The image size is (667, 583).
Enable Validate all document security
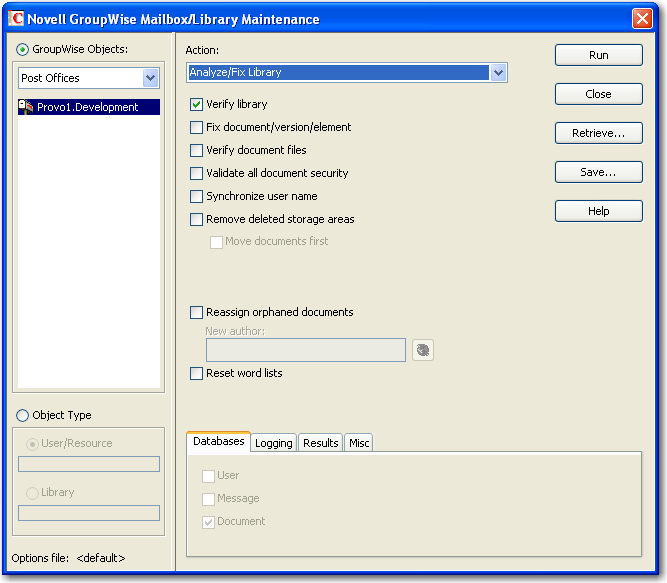[x=197, y=173]
